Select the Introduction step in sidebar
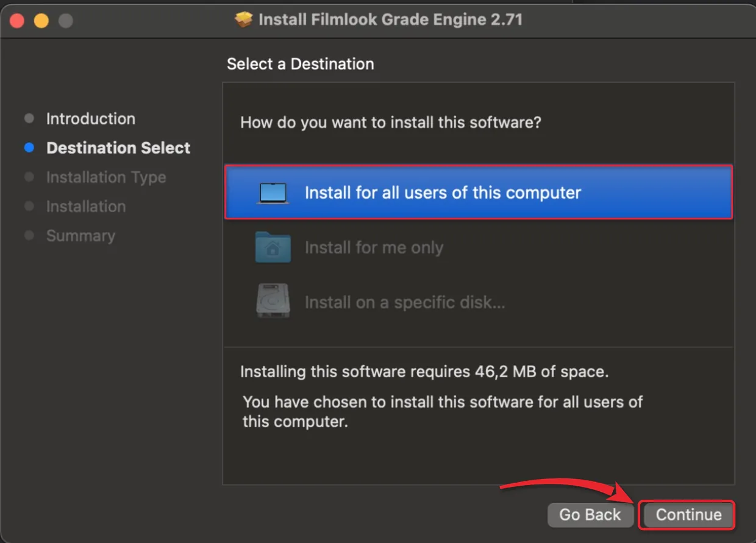Image resolution: width=756 pixels, height=543 pixels. pyautogui.click(x=91, y=119)
